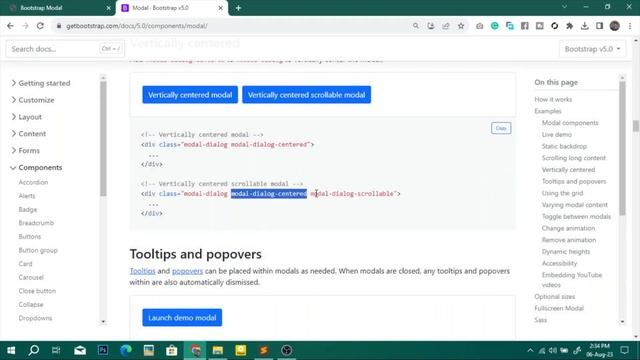Click the browser address bar URL
640x360 pixels.
137,26
